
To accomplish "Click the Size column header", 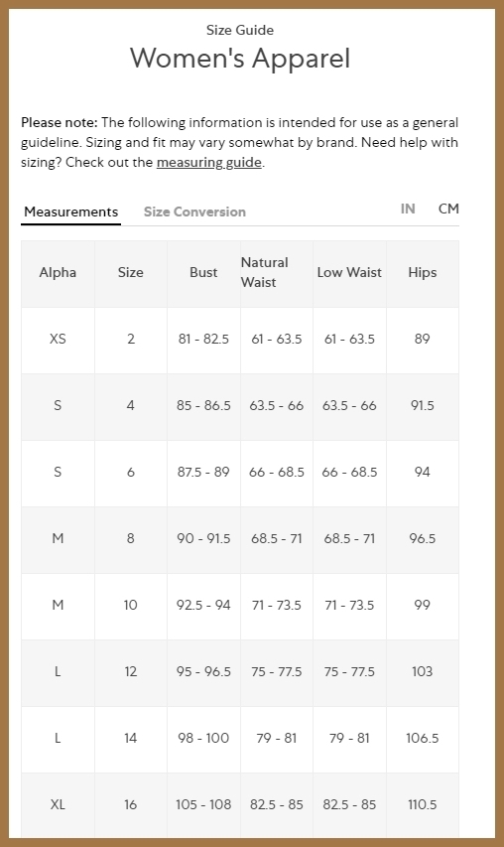I will coord(131,272).
